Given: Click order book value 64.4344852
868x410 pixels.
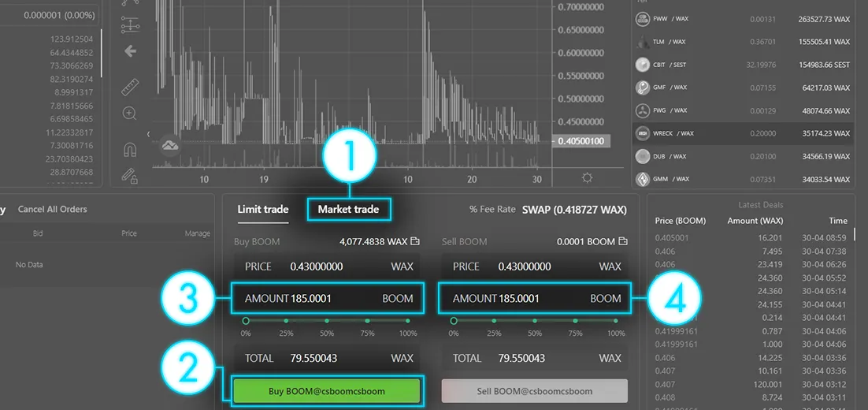Looking at the screenshot, I should pos(72,53).
